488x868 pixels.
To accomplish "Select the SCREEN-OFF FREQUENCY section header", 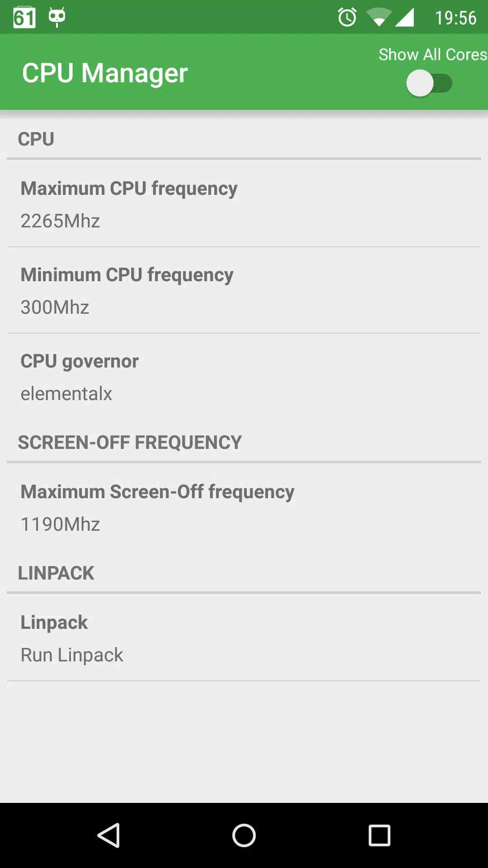I will 130,443.
